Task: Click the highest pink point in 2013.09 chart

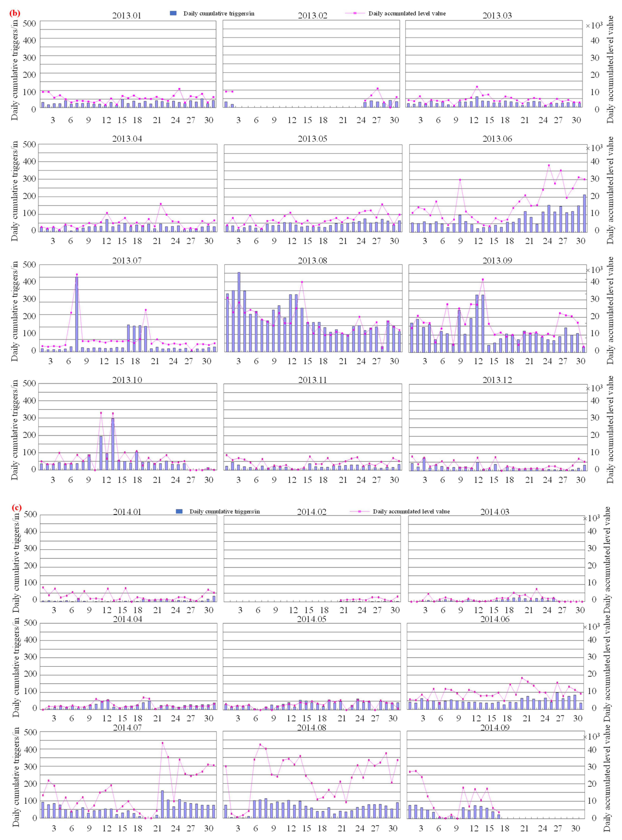Action: (483, 280)
